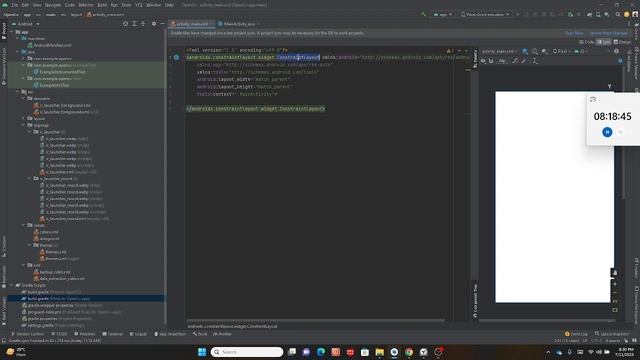Switch to the MainActivity.java editor tab

tap(238, 24)
